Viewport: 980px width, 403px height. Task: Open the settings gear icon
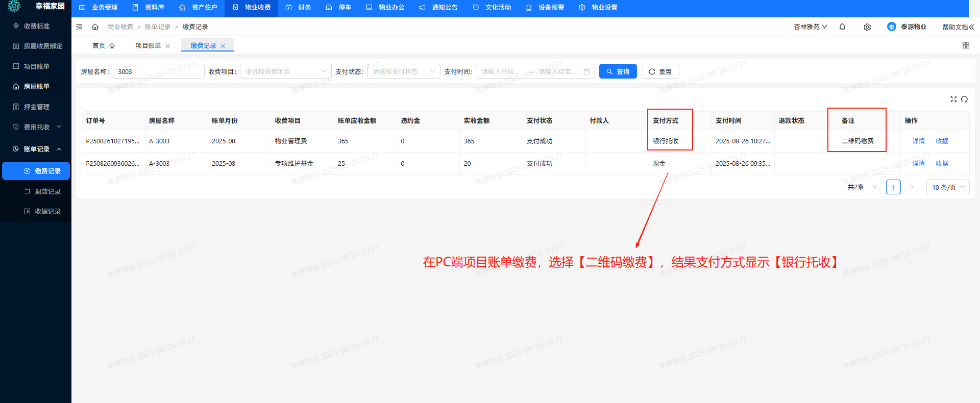coord(867,27)
